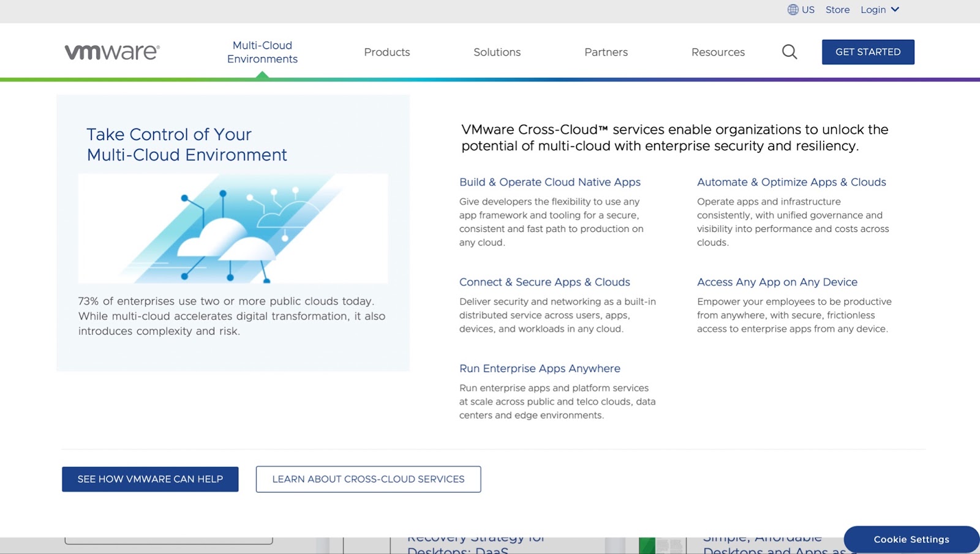
Task: Click the '73% of enterprises' paragraph
Action: [232, 316]
